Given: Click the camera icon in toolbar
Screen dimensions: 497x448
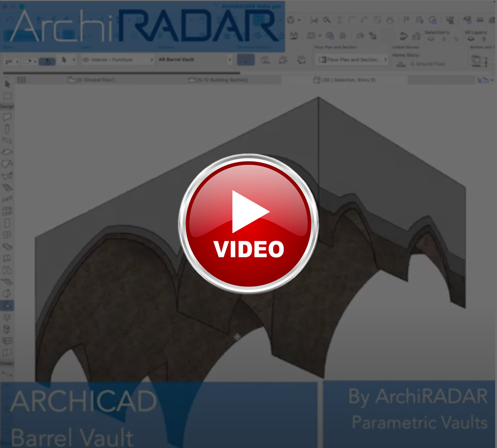Looking at the screenshot, I should tap(311, 36).
